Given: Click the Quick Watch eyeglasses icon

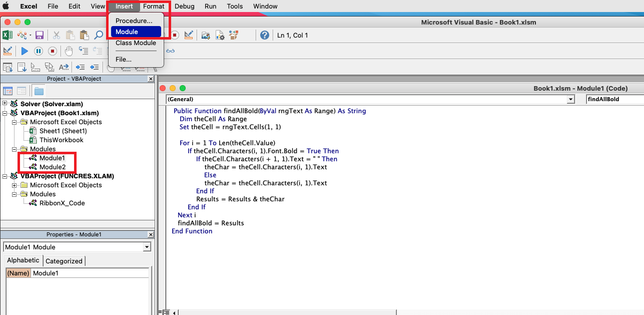Looking at the screenshot, I should pos(171,51).
